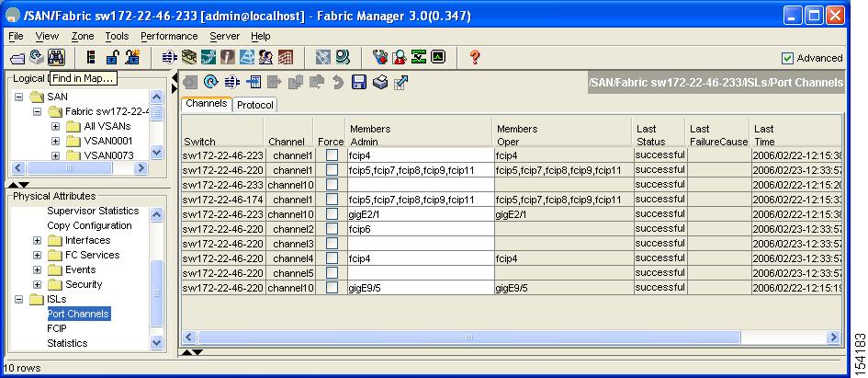Image resolution: width=868 pixels, height=378 pixels.
Task: Click the table's horizontal scrollbar thumb
Action: tap(468, 337)
